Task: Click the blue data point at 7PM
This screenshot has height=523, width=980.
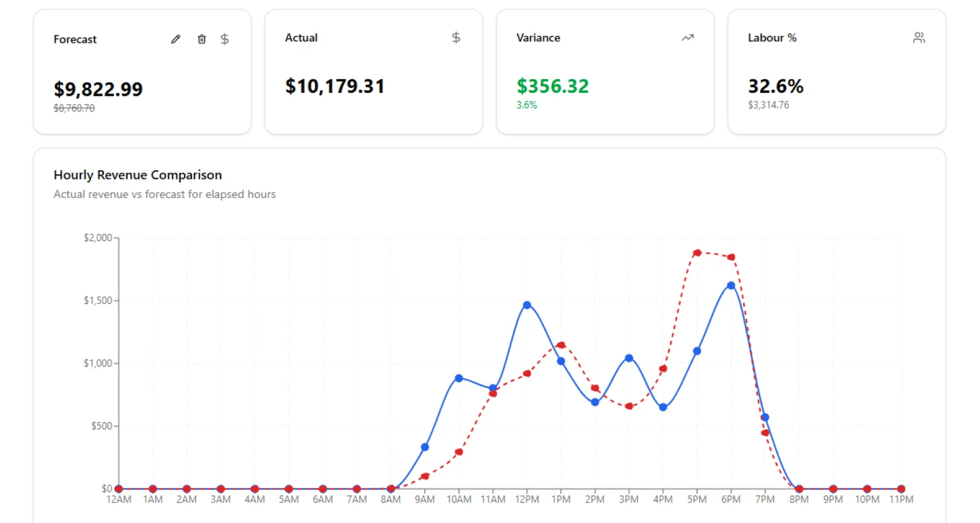Action: tap(765, 417)
